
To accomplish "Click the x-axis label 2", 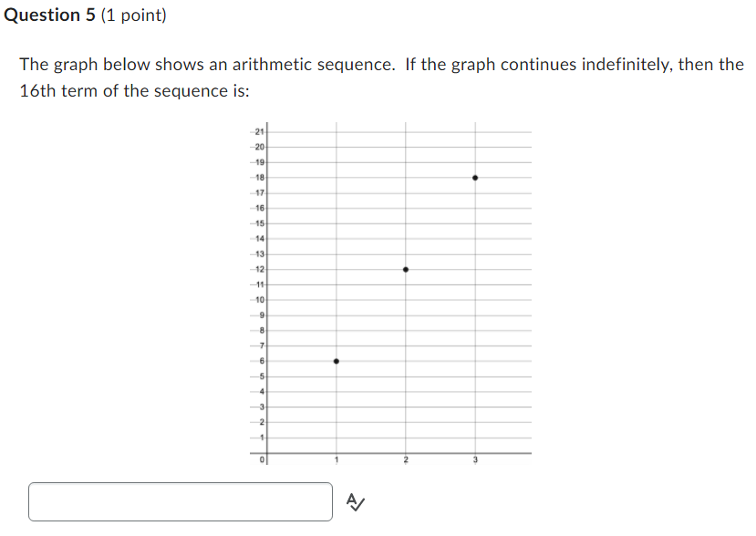I will pos(406,461).
